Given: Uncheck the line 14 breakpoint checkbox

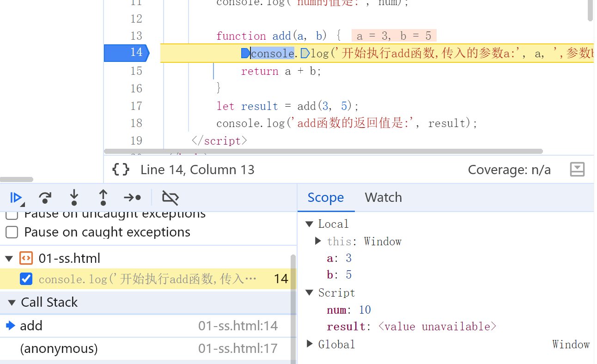Looking at the screenshot, I should (26, 279).
